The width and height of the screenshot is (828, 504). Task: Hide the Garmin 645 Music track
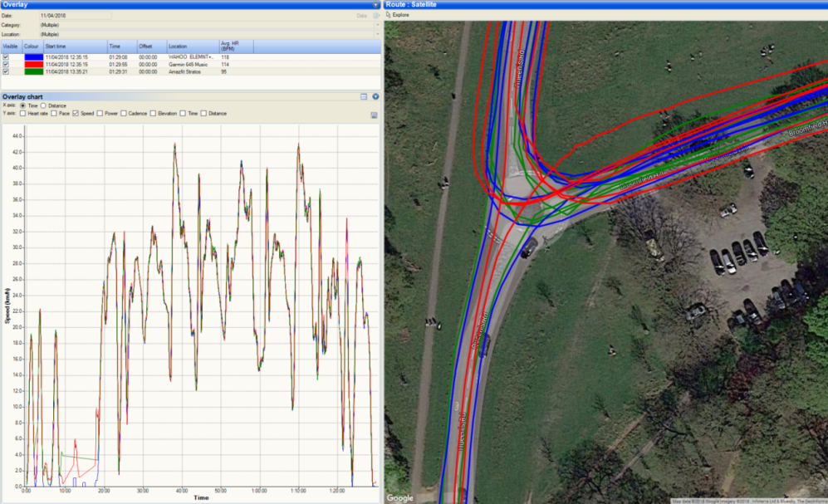[6, 64]
